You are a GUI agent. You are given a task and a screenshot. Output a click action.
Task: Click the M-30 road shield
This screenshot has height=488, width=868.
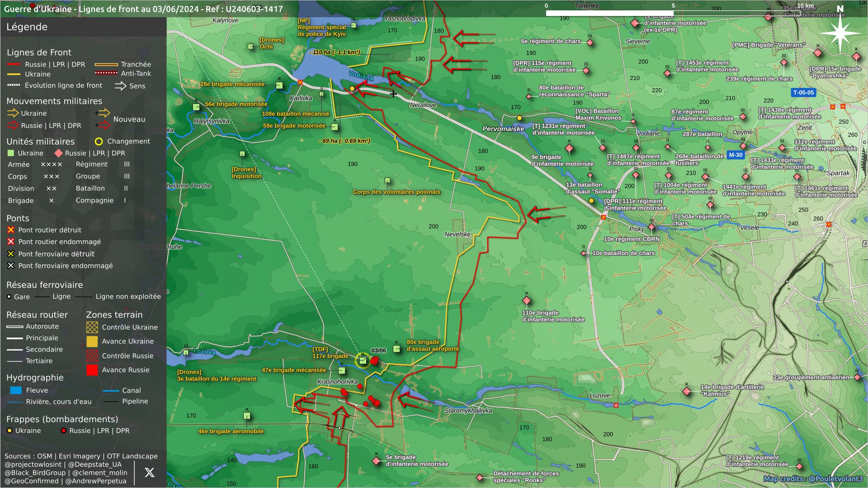(x=736, y=155)
